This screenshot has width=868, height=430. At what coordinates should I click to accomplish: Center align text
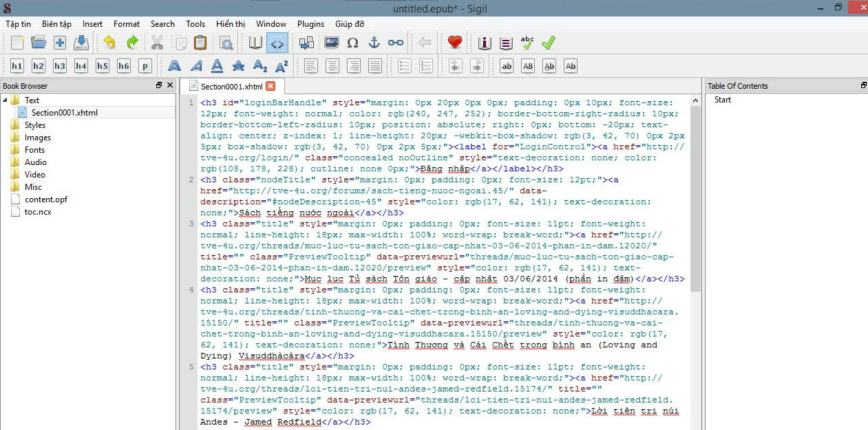pyautogui.click(x=332, y=66)
